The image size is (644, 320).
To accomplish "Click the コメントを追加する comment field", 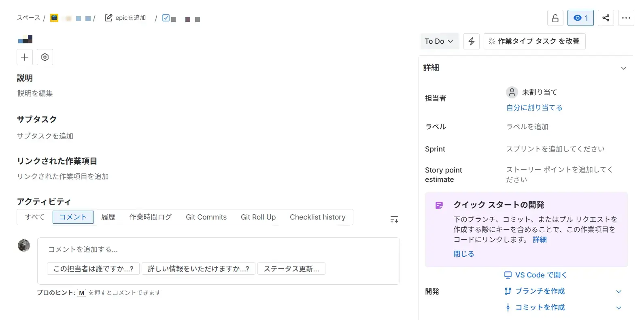I will point(219,250).
